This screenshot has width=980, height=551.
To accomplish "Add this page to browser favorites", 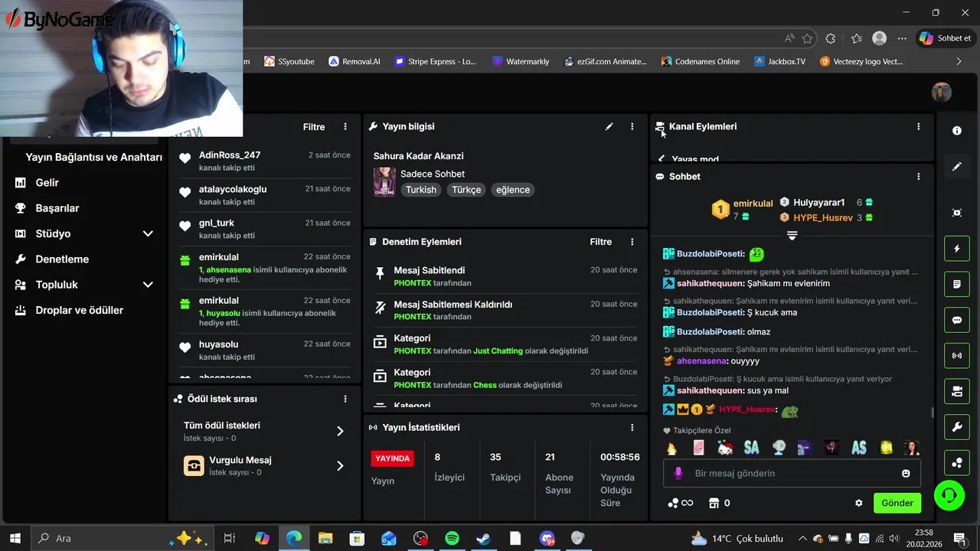I will [808, 38].
